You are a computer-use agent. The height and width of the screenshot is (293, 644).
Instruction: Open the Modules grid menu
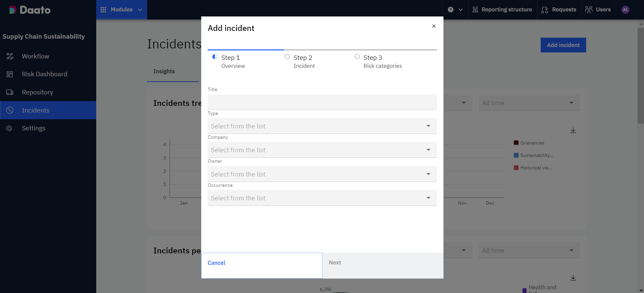coord(103,10)
